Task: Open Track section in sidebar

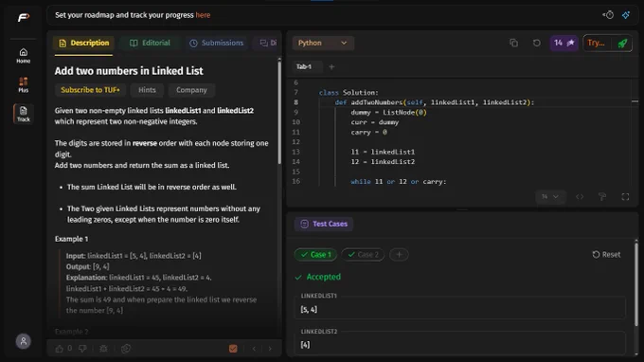Action: click(24, 114)
